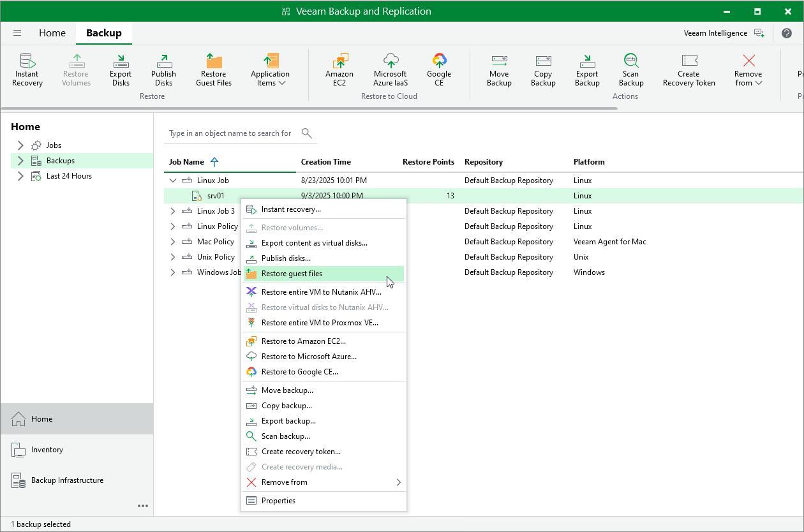Choose Instant recovery... from context menu
Image resolution: width=804 pixels, height=532 pixels.
[x=324, y=209]
